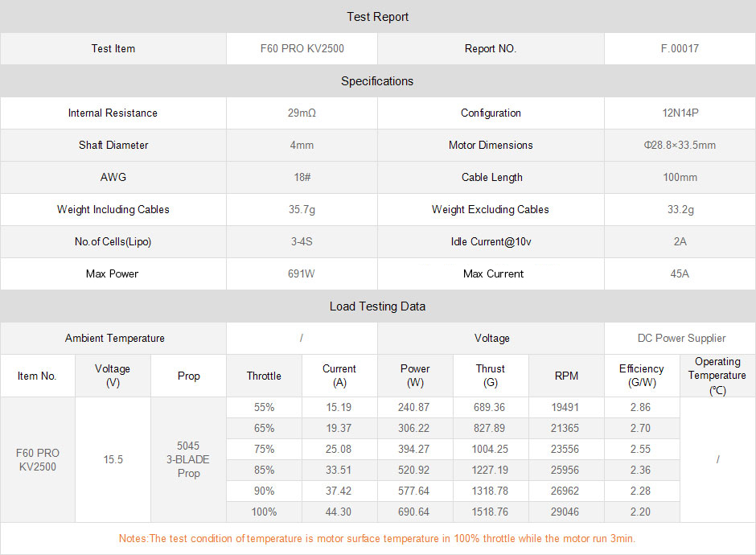The height and width of the screenshot is (555, 756).
Task: Select thrust value '1227.19'
Action: 490,470
